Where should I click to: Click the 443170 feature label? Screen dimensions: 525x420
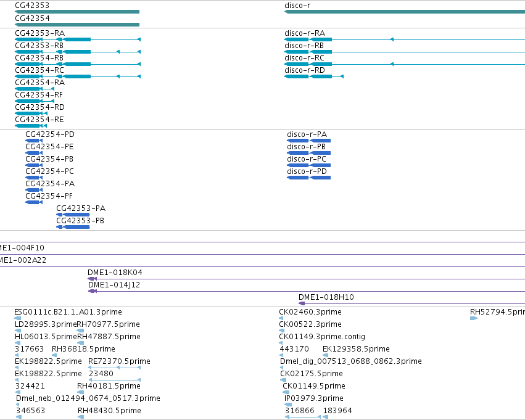[294, 349]
